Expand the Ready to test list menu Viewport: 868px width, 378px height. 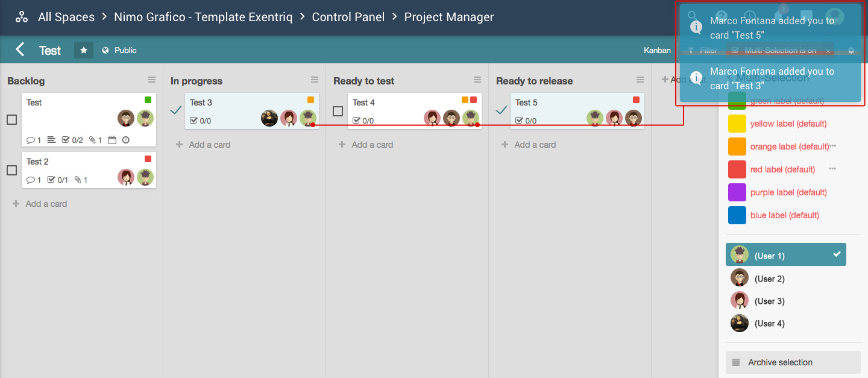click(x=477, y=80)
